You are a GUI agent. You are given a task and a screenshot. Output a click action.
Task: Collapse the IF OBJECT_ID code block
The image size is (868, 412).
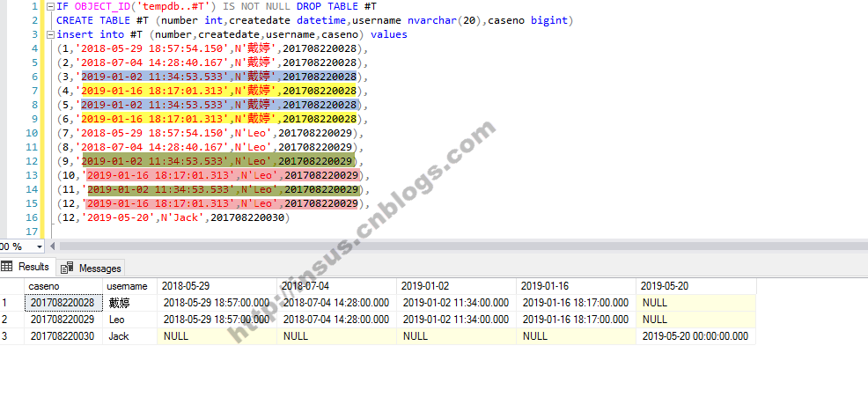pos(48,6)
